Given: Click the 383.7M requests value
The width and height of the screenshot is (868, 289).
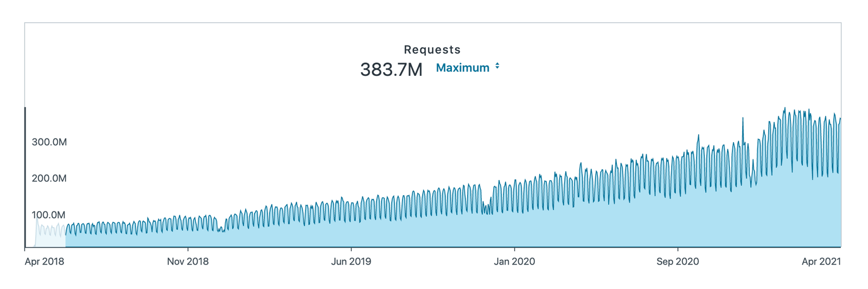Looking at the screenshot, I should [391, 69].
